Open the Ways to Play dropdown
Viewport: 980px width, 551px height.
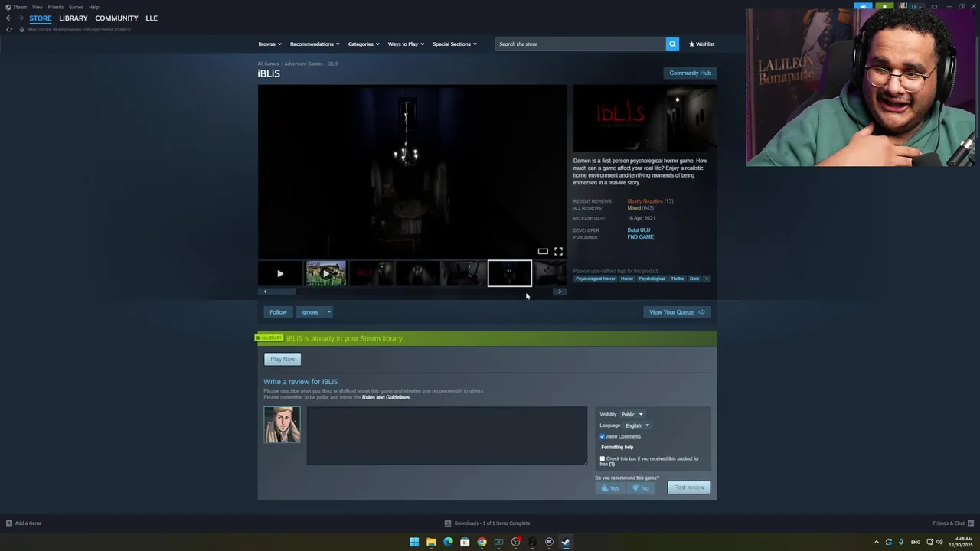406,44
